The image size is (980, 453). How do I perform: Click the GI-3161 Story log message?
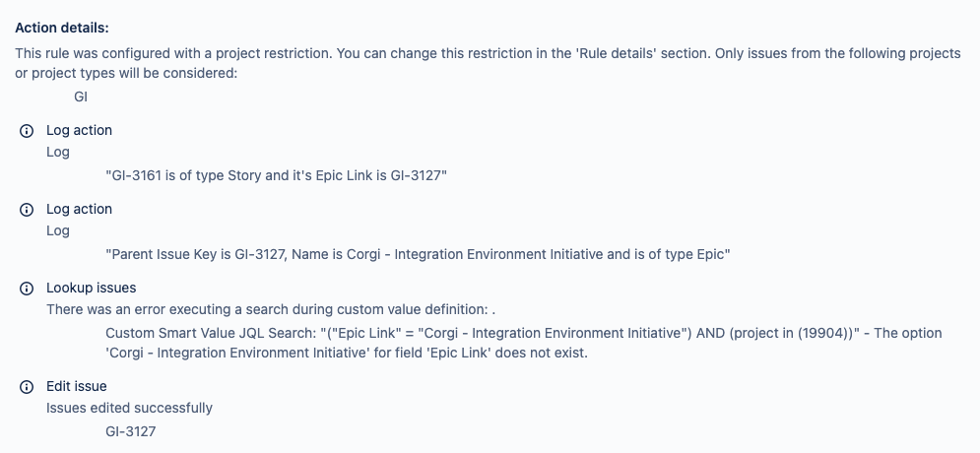click(x=276, y=175)
